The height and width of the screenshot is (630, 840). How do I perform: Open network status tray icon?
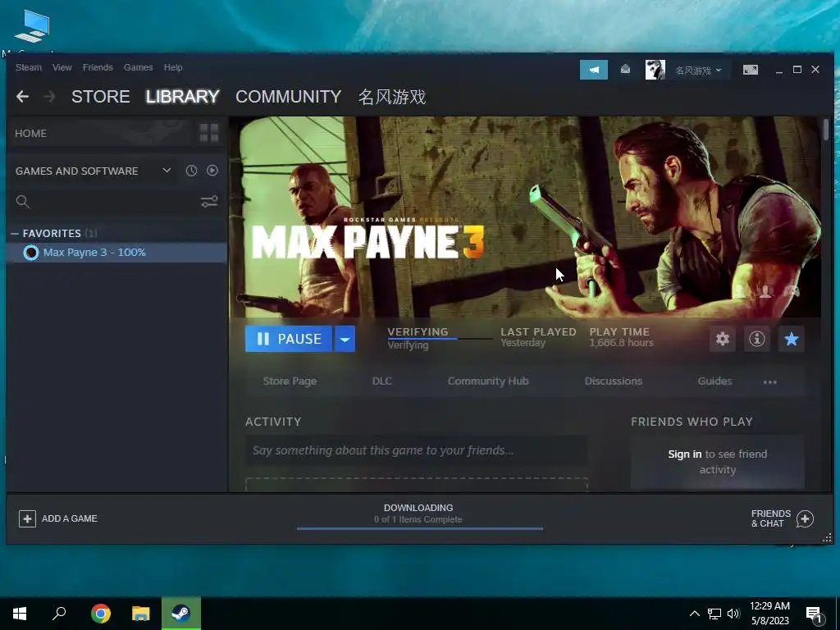[x=714, y=614]
